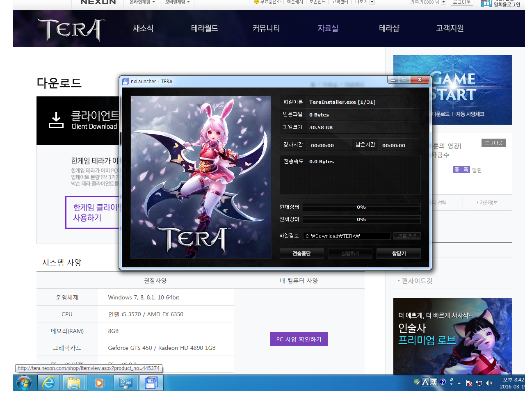Image resolution: width=525 pixels, height=420 pixels.
Task: Click the Windows Start orb
Action: 24,383
